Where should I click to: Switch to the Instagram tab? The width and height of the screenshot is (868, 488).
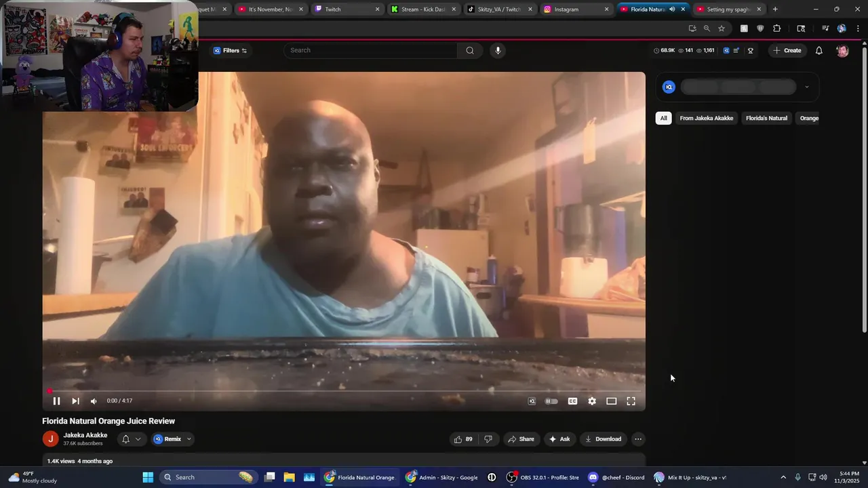tap(576, 9)
